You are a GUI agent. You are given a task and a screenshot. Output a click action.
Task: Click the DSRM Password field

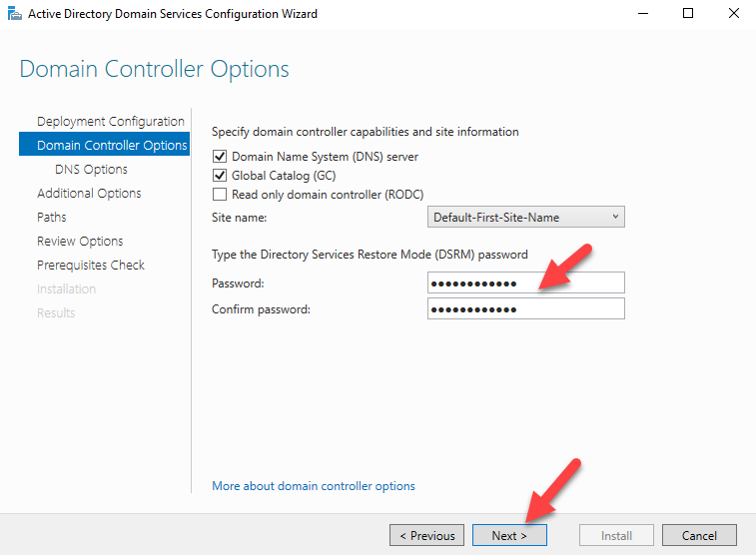coord(526,282)
